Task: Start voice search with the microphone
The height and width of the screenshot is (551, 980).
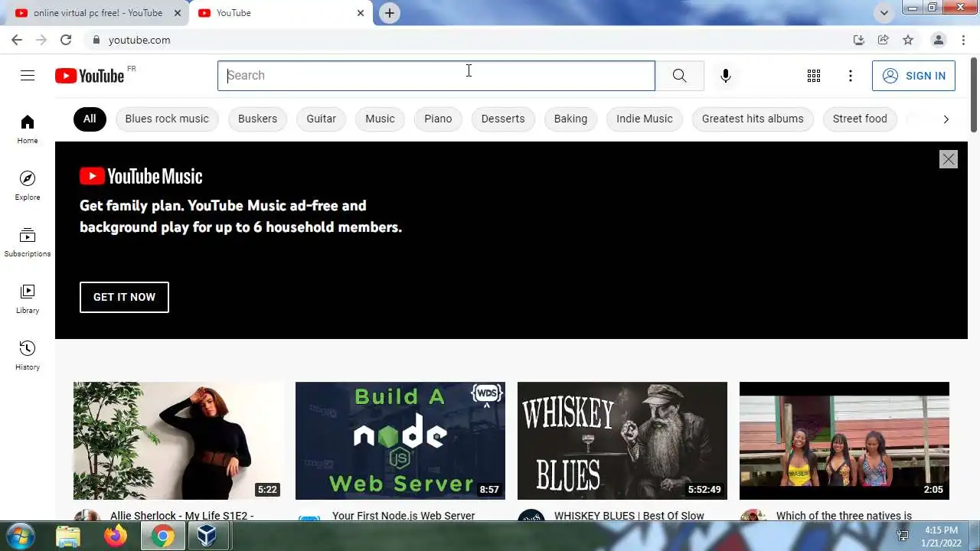Action: pyautogui.click(x=725, y=76)
